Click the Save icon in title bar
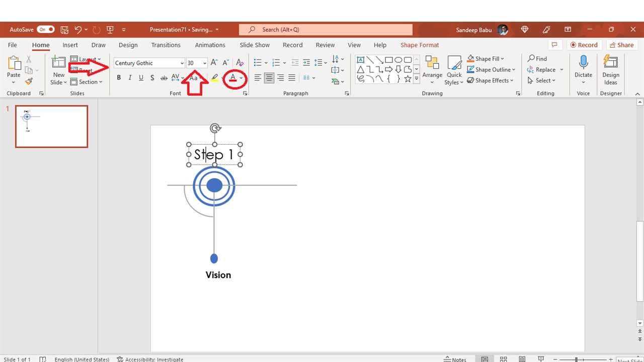644x362 pixels. coord(64,30)
